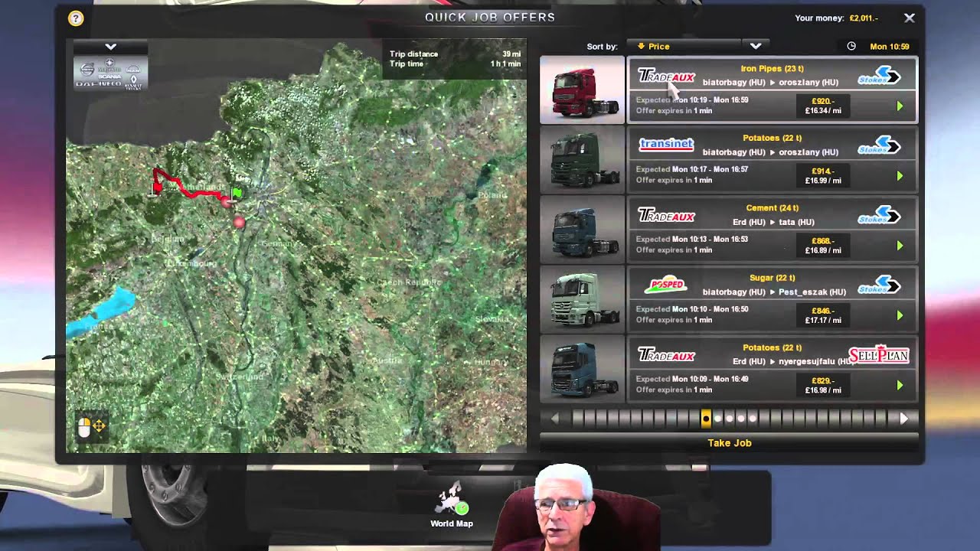Click the Stokes logo on Cement offer
The image size is (980, 551).
click(879, 215)
